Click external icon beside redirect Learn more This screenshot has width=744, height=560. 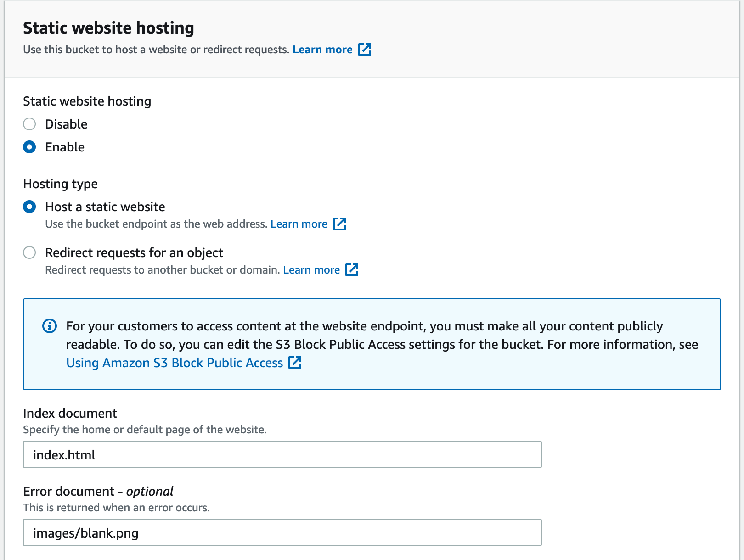point(352,270)
